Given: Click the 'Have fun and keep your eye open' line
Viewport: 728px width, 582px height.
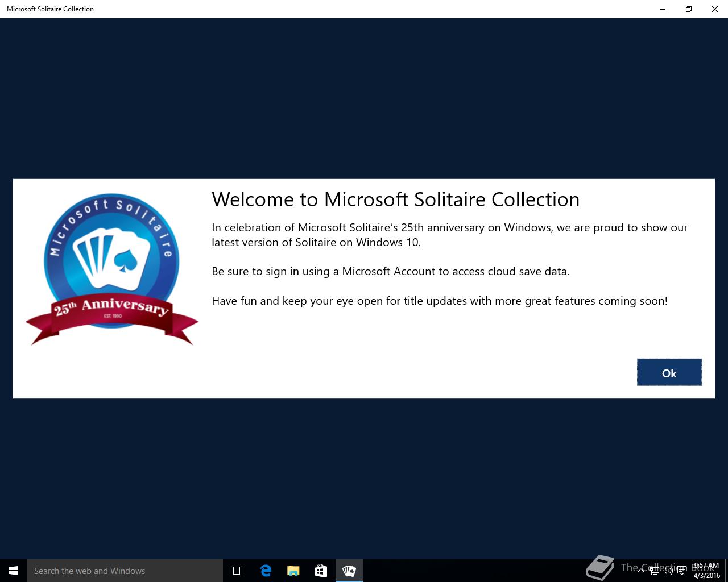Looking at the screenshot, I should point(439,301).
